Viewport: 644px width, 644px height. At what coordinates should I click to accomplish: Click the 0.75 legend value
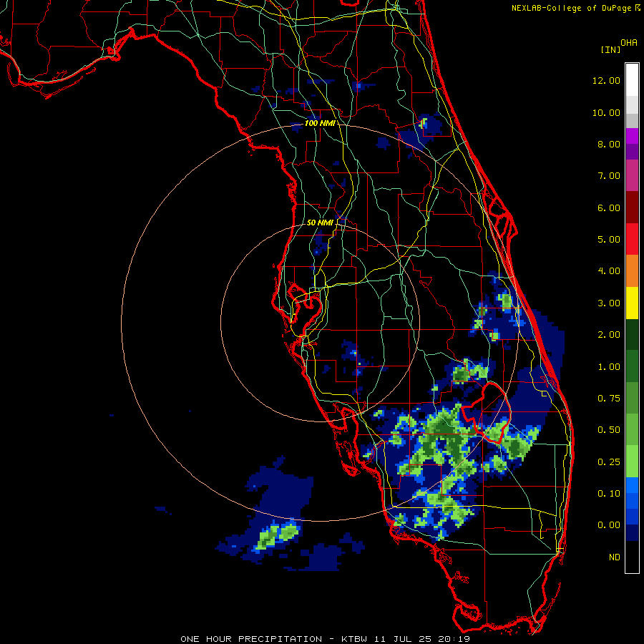609,399
